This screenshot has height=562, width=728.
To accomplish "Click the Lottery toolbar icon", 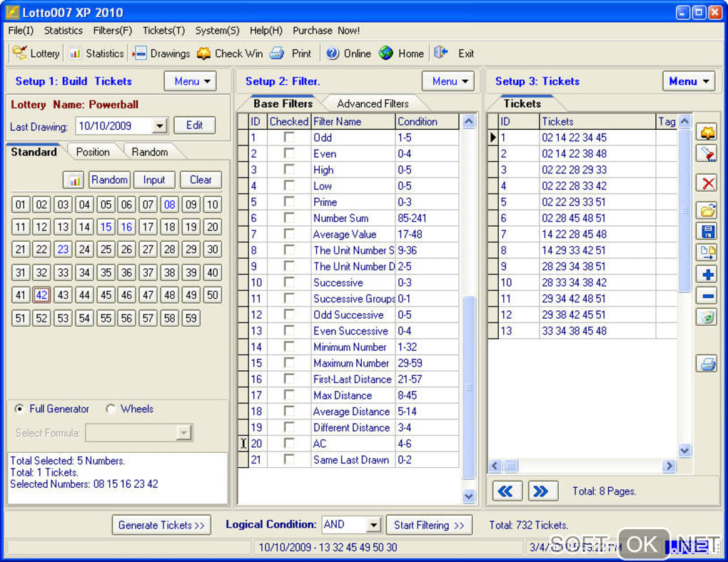I will tap(19, 53).
